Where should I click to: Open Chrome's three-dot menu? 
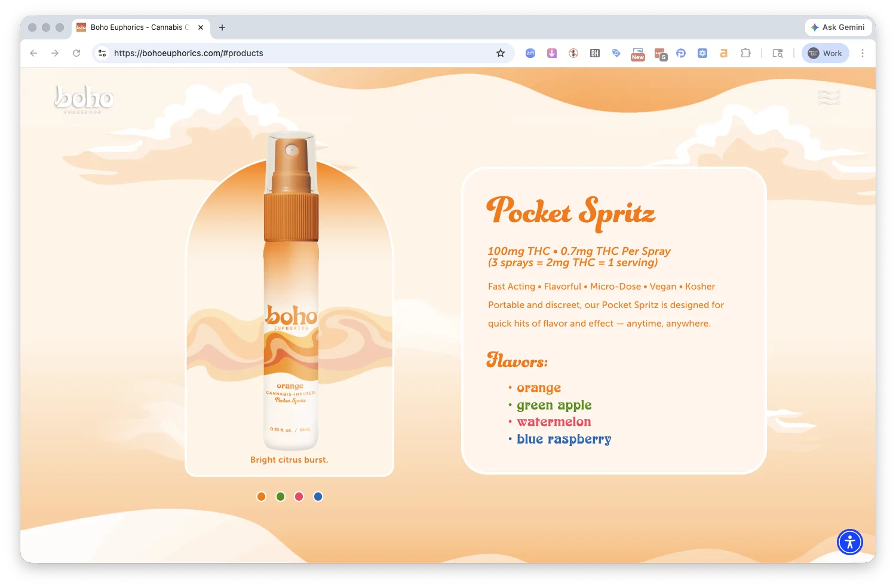(862, 53)
